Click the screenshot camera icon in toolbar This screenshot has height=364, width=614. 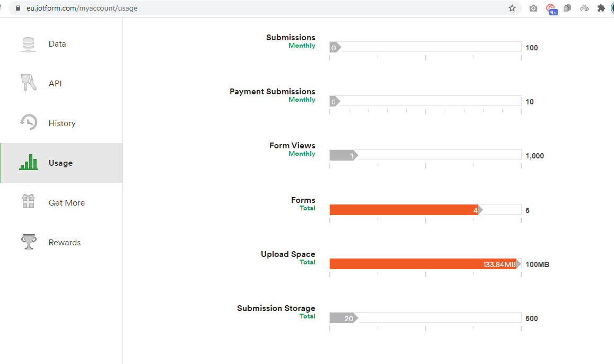pos(533,8)
